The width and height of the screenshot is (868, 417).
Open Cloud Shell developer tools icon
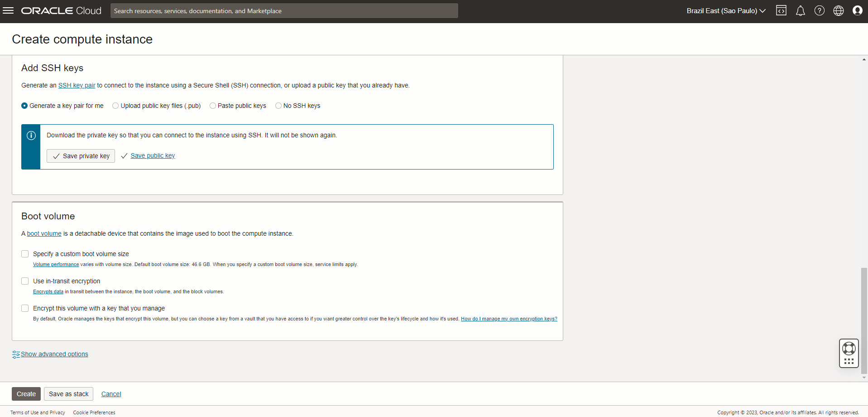(781, 10)
